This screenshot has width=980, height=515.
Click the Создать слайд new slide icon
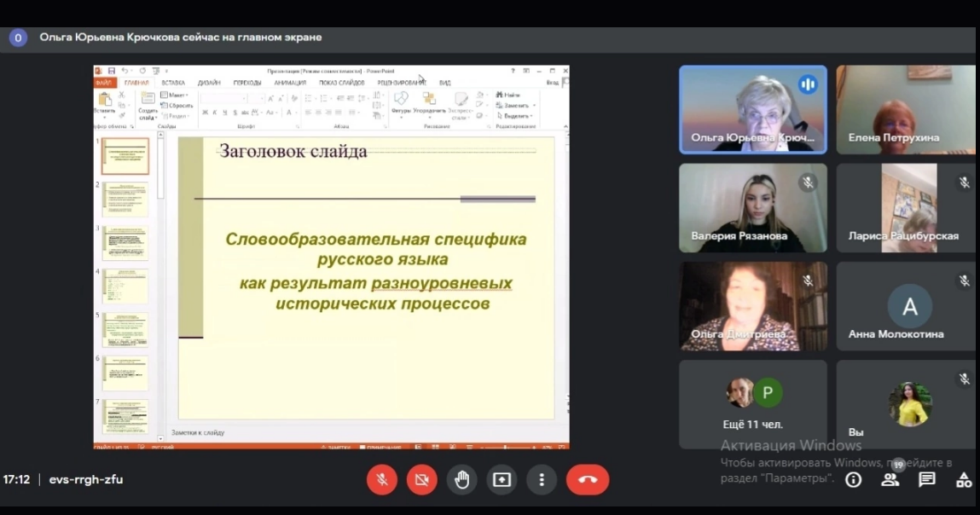click(148, 99)
